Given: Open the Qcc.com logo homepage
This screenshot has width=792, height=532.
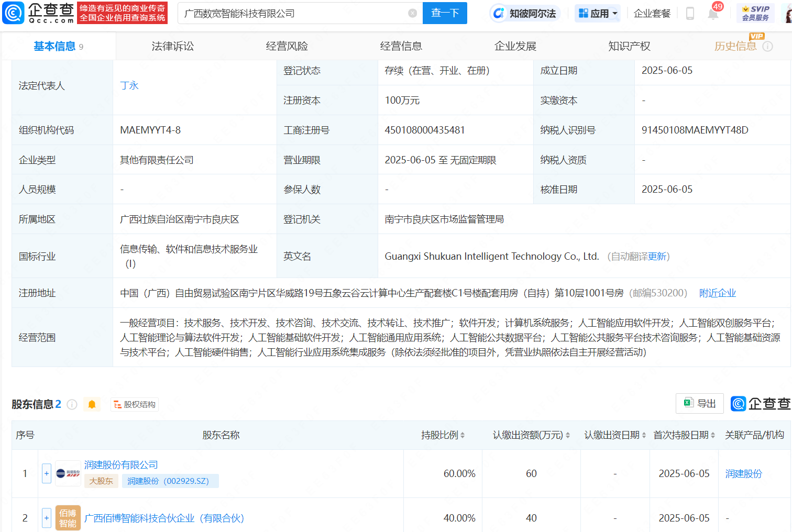Looking at the screenshot, I should click(x=38, y=13).
